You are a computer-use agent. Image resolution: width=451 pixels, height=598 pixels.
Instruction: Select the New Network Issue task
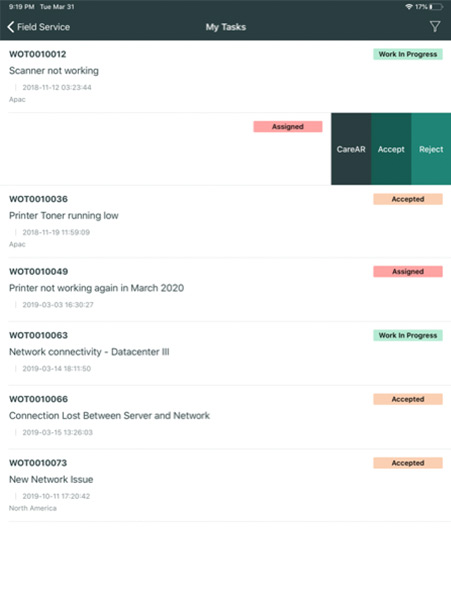[225, 485]
